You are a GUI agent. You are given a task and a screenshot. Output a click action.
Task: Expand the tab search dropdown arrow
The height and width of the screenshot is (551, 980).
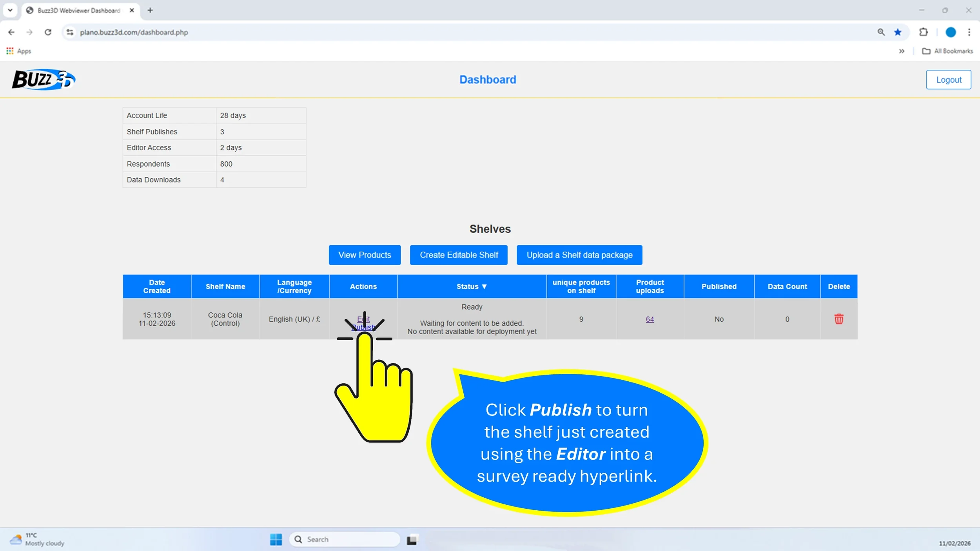coord(10,10)
